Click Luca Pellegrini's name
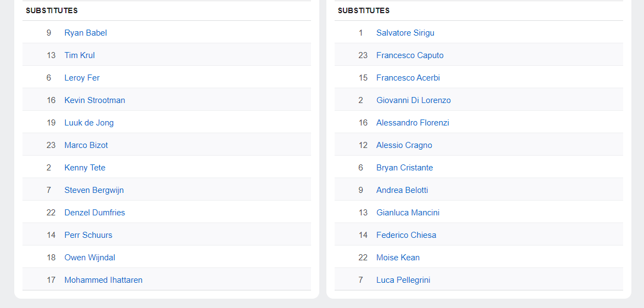 [403, 280]
